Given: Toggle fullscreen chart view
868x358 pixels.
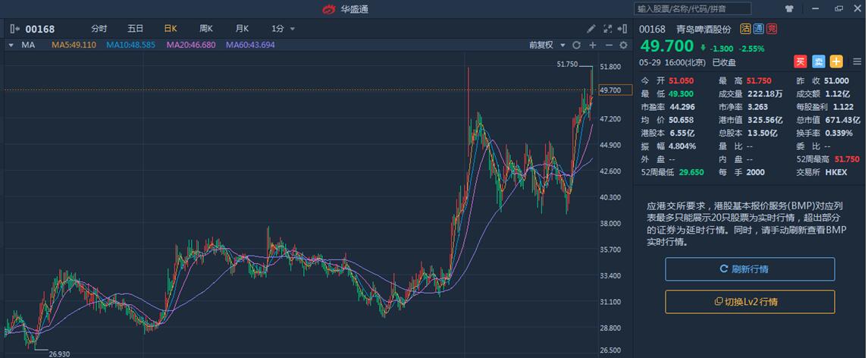Looking at the screenshot, I should click(x=607, y=29).
